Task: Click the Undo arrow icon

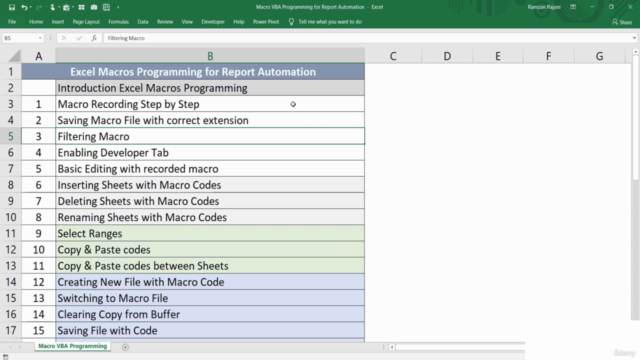Action: (x=24, y=7)
